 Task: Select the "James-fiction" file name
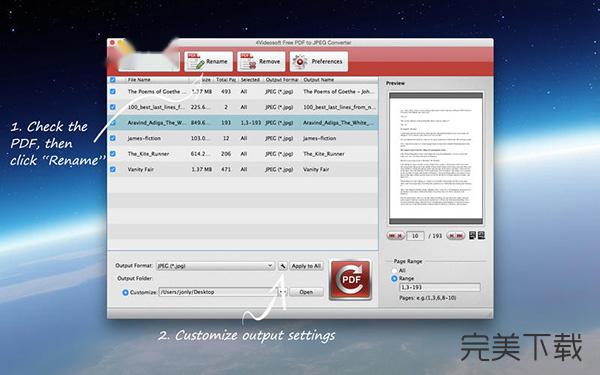144,138
